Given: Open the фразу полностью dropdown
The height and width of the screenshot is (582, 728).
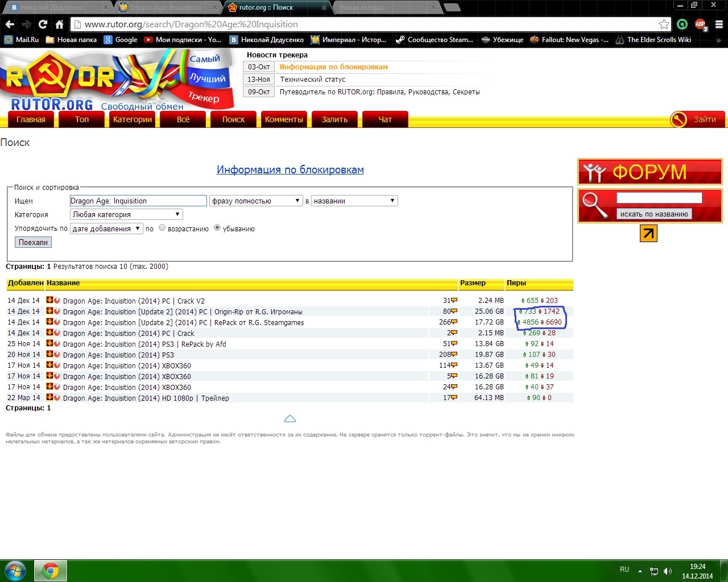Looking at the screenshot, I should (x=256, y=201).
